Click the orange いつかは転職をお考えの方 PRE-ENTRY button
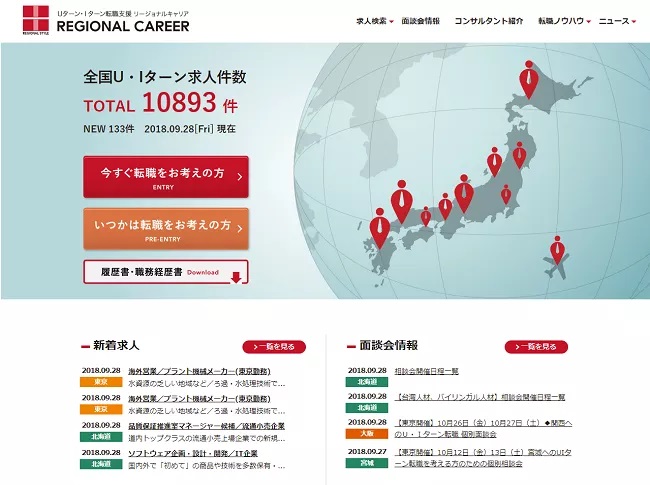This screenshot has height=485, width=650. [166, 228]
